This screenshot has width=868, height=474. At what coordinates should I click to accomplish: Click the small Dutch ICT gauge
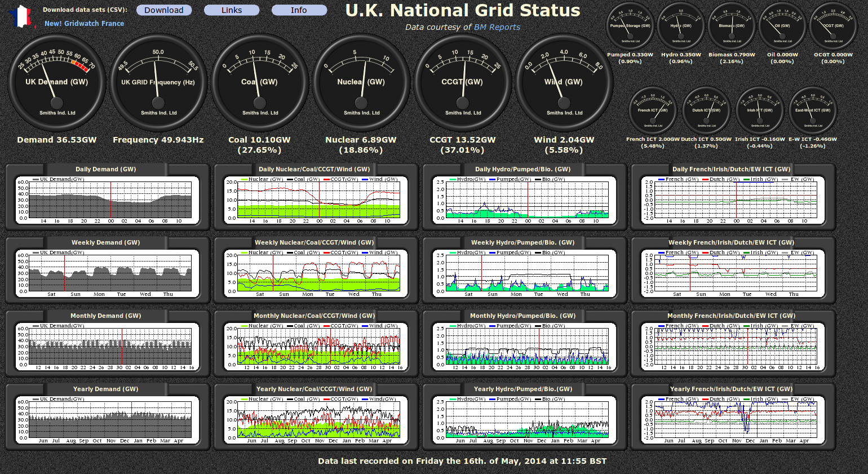(706, 110)
